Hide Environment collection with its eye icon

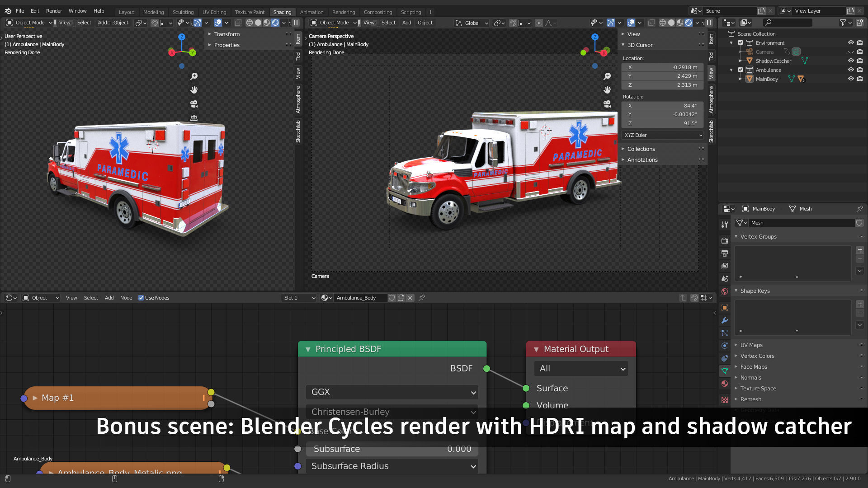pyautogui.click(x=851, y=43)
